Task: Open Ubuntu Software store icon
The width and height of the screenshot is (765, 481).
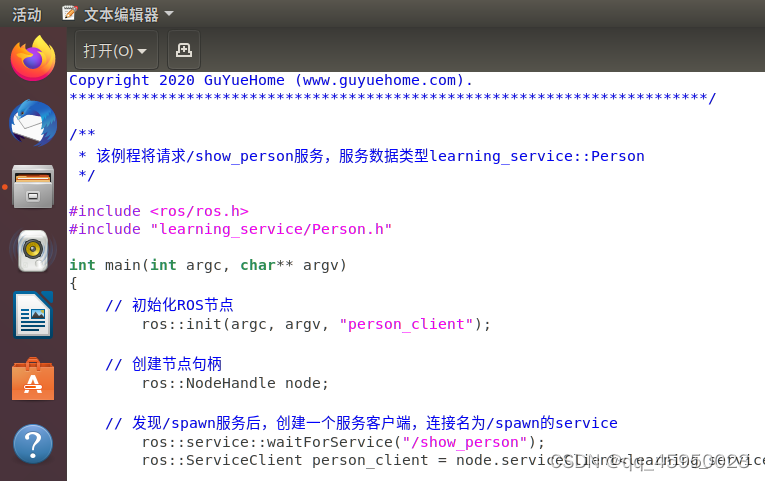Action: (x=33, y=379)
